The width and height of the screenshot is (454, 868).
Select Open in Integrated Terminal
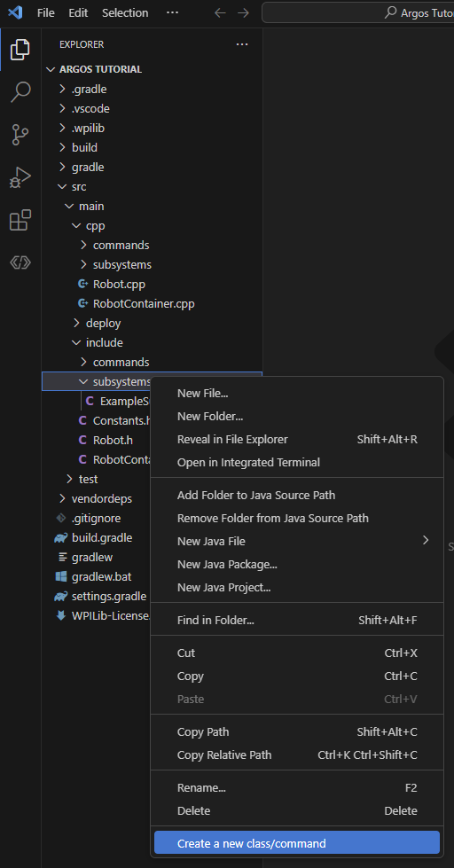coord(297,462)
